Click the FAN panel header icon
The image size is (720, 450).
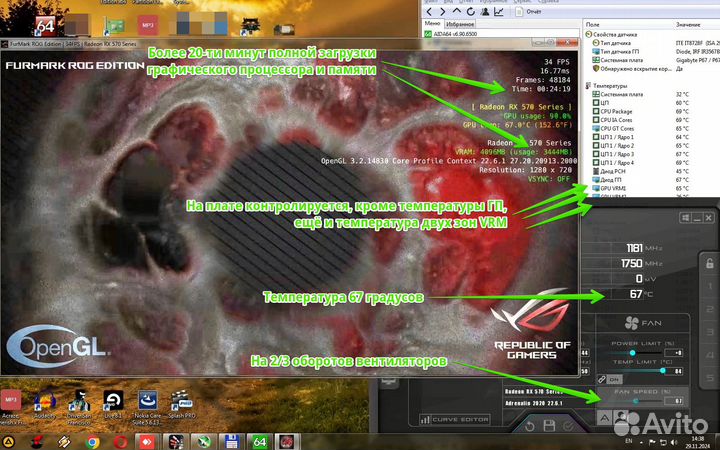coord(632,323)
